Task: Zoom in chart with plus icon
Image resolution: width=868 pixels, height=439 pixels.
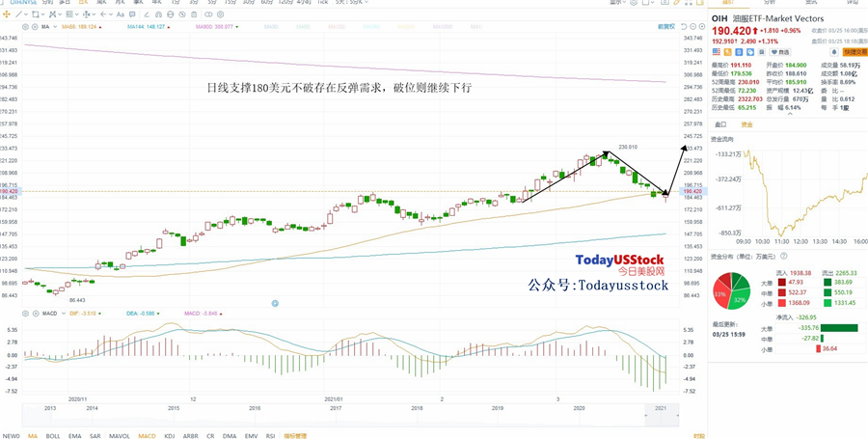Action: [x=702, y=27]
